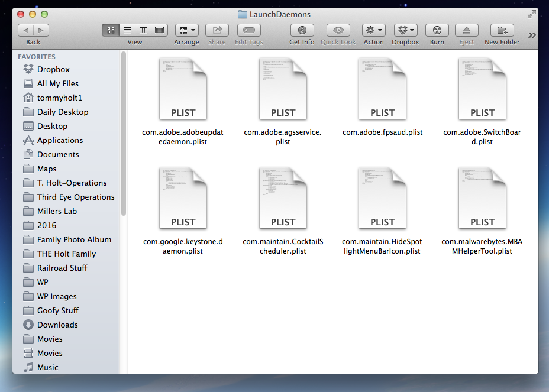Open Railroad Stuff sidebar folder
This screenshot has width=549, height=392.
point(66,268)
